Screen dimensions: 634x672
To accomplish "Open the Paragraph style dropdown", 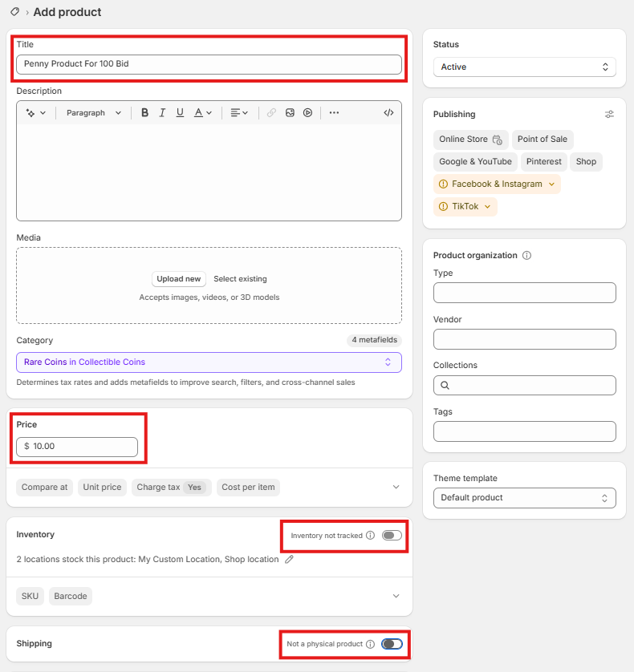I will point(93,113).
